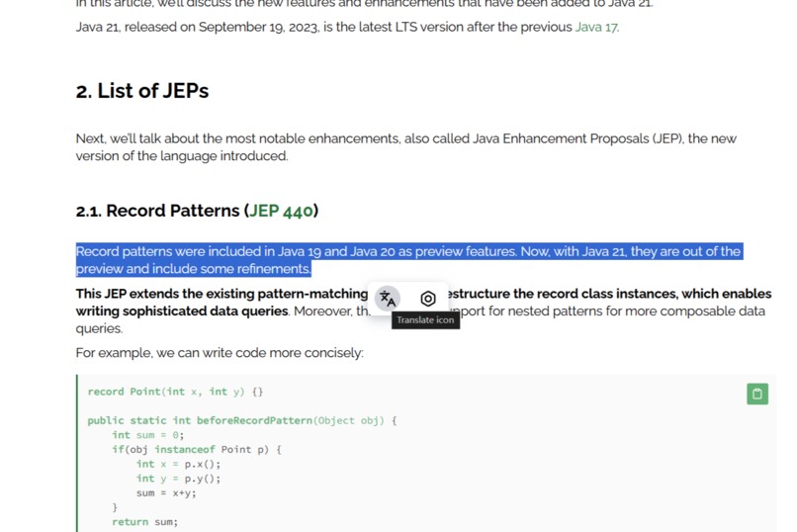Click 'For example, we can write code' line

point(220,353)
